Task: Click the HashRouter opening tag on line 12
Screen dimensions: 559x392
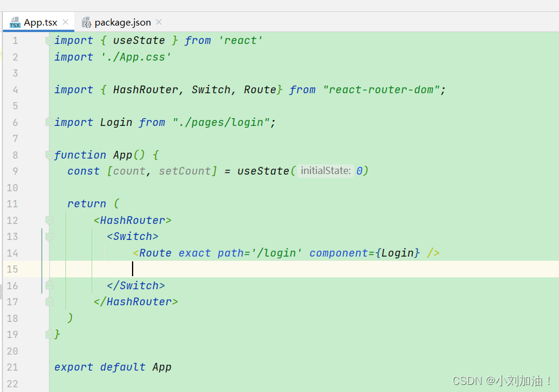Action: pyautogui.click(x=132, y=220)
